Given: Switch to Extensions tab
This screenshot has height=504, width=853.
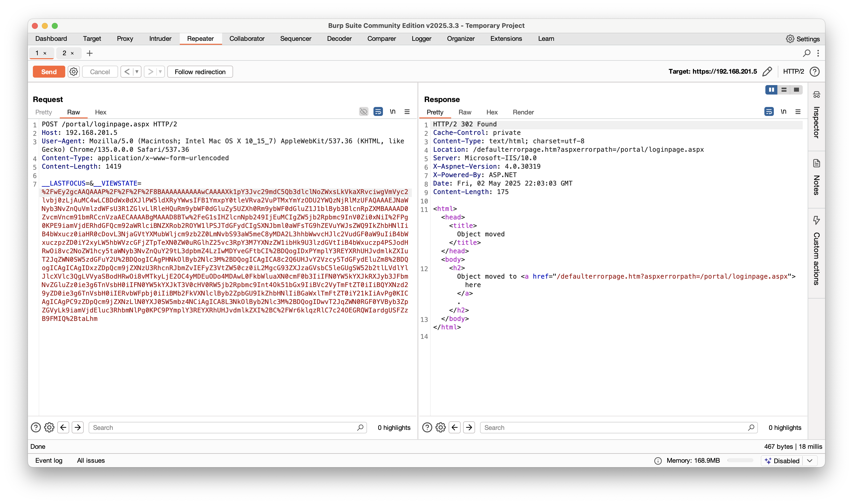Looking at the screenshot, I should coord(506,39).
